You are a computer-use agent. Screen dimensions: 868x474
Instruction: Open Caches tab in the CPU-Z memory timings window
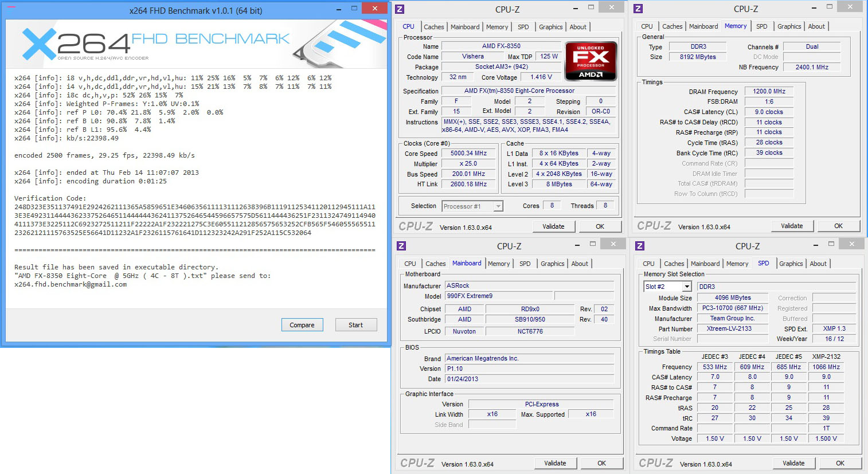[672, 26]
